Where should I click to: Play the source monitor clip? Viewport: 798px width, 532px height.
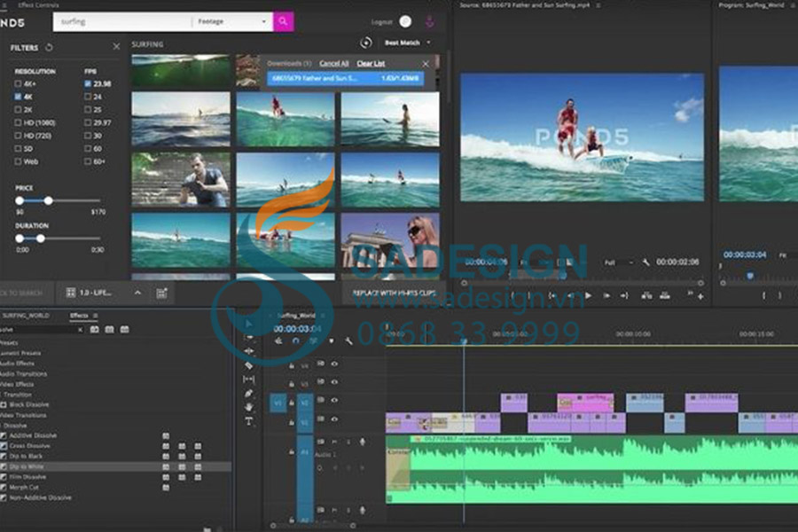(589, 295)
